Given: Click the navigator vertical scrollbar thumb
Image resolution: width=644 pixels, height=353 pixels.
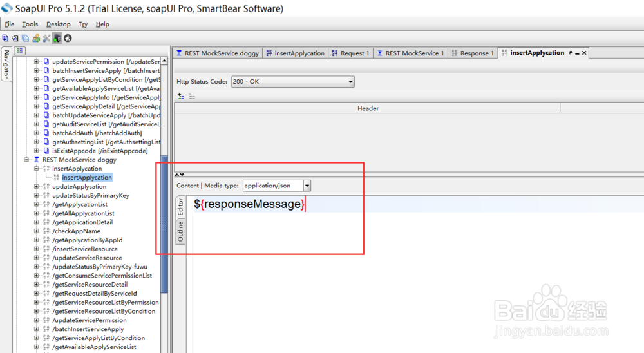Looking at the screenshot, I should coord(164,224).
